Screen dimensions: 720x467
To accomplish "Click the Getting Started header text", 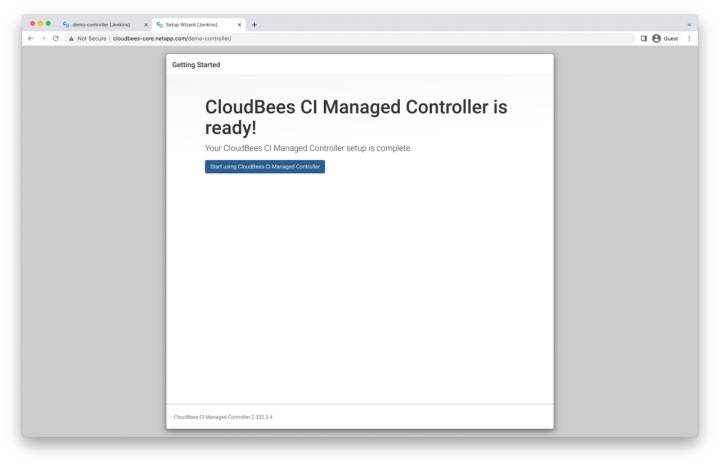I will click(196, 65).
